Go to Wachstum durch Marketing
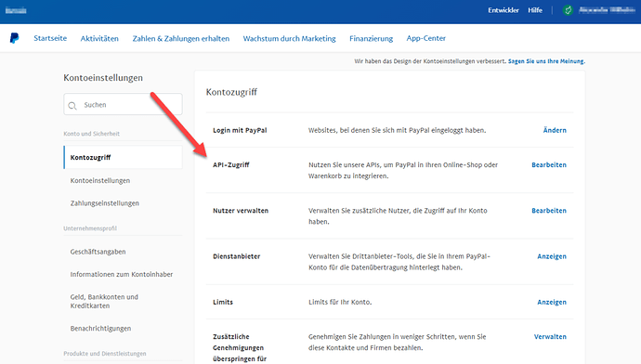This screenshot has width=641, height=364. point(290,38)
